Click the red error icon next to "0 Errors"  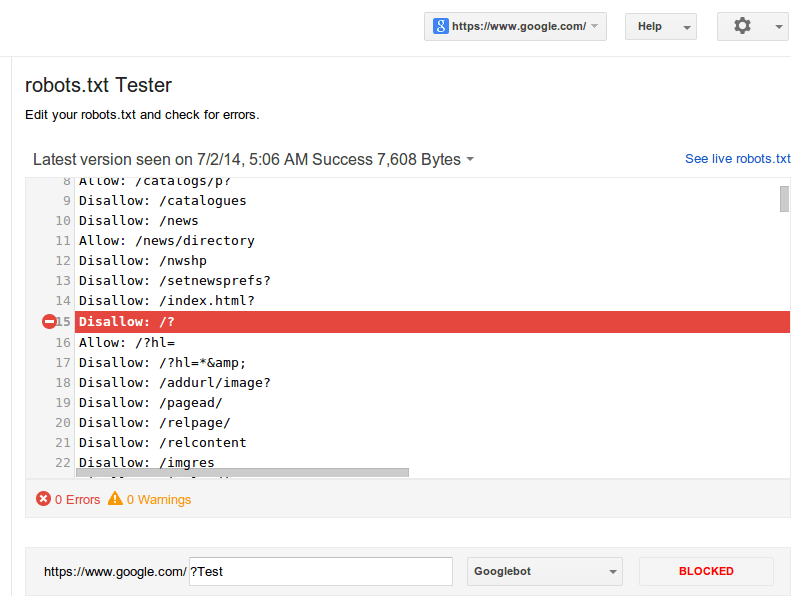pyautogui.click(x=44, y=499)
